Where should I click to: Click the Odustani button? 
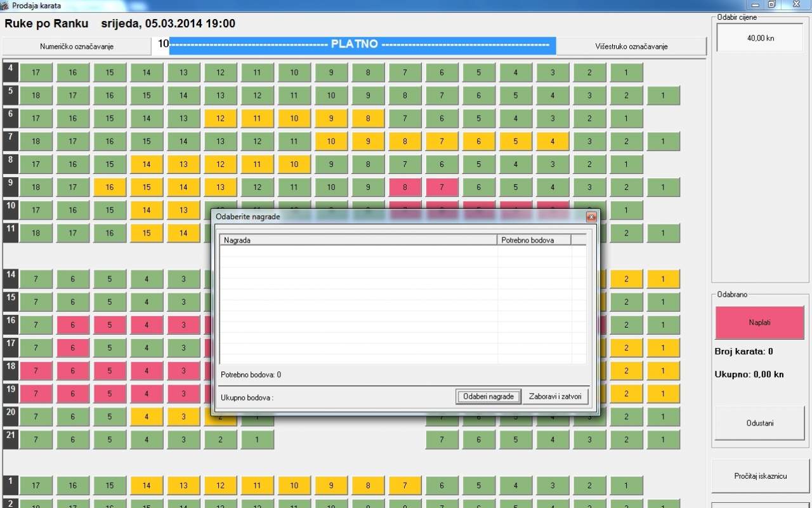click(759, 423)
